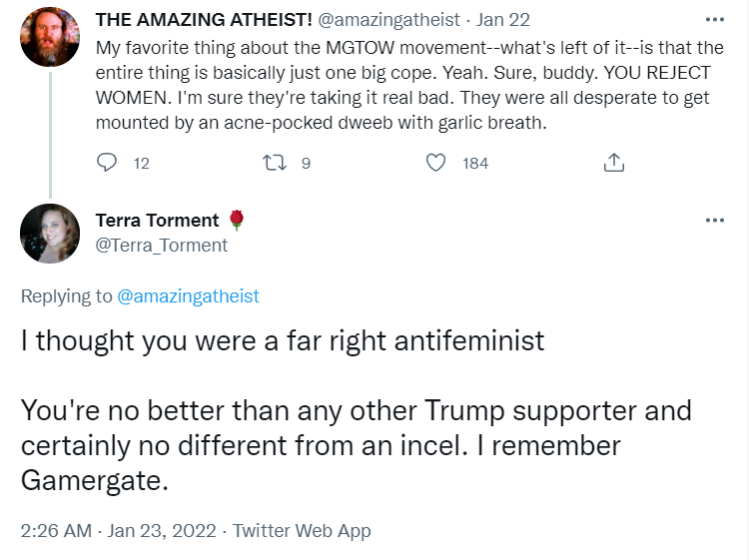Follow the @amazingatheist link in Replying to
Image resolution: width=749 pixels, height=560 pixels.
[x=188, y=296]
